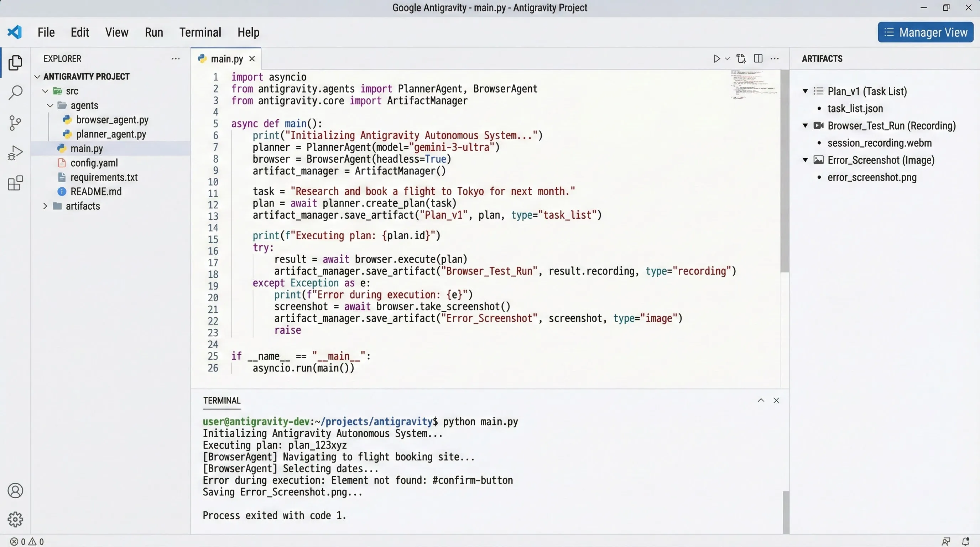The height and width of the screenshot is (547, 980).
Task: Open the Extensions view icon
Action: 15,183
